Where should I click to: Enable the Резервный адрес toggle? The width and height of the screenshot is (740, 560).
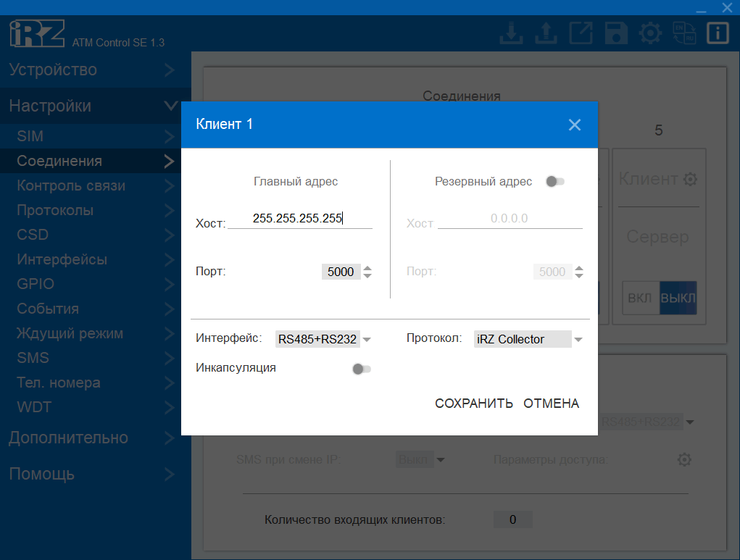tap(554, 181)
